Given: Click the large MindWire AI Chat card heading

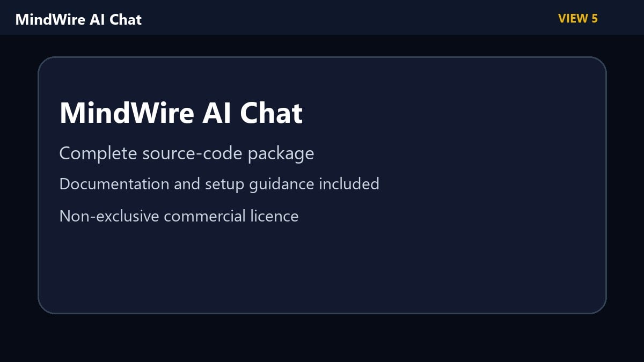Looking at the screenshot, I should [181, 113].
